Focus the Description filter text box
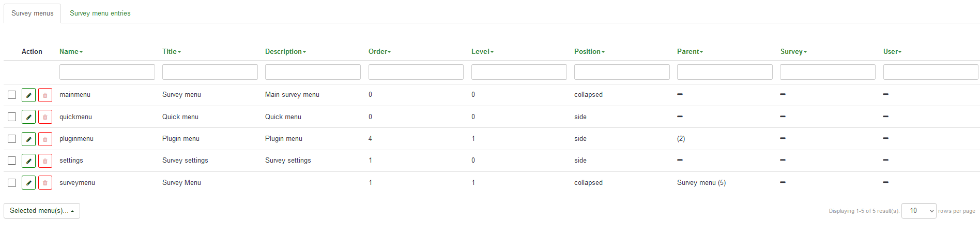Viewport: 980px width, 231px height. coord(313,72)
